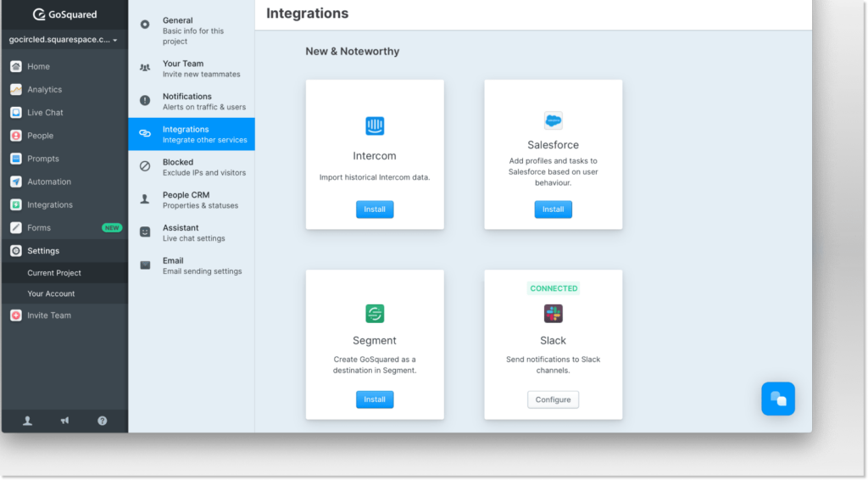Open Your Team settings
868x480 pixels.
pyautogui.click(x=192, y=69)
